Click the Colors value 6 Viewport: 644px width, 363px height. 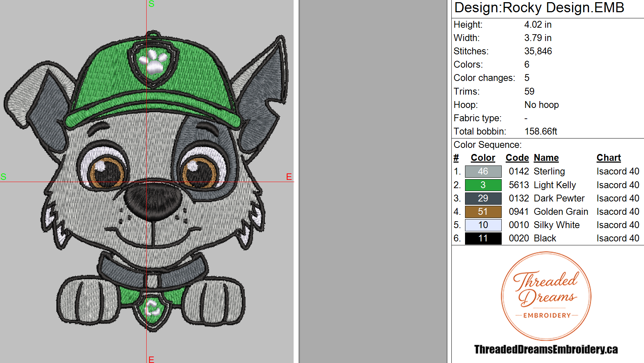pos(527,64)
